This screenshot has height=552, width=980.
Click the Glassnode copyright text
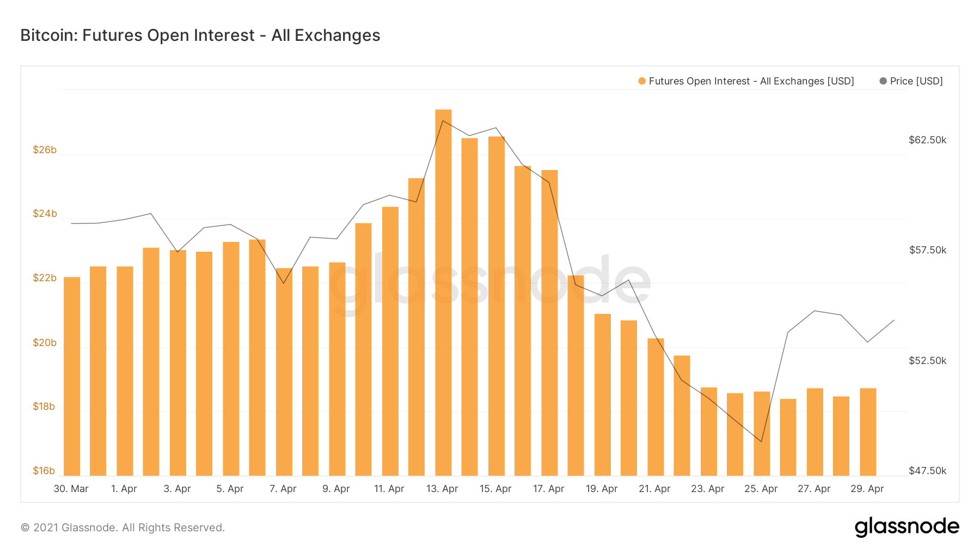[x=122, y=527]
